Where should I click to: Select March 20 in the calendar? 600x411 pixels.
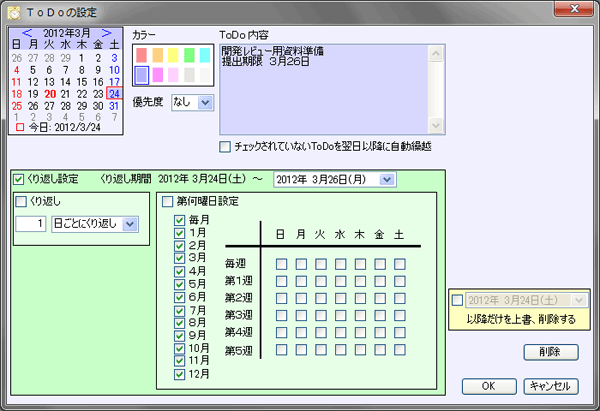(50, 94)
